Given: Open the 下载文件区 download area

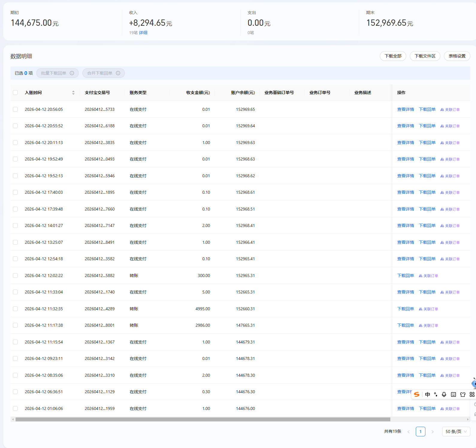Looking at the screenshot, I should tap(425, 56).
